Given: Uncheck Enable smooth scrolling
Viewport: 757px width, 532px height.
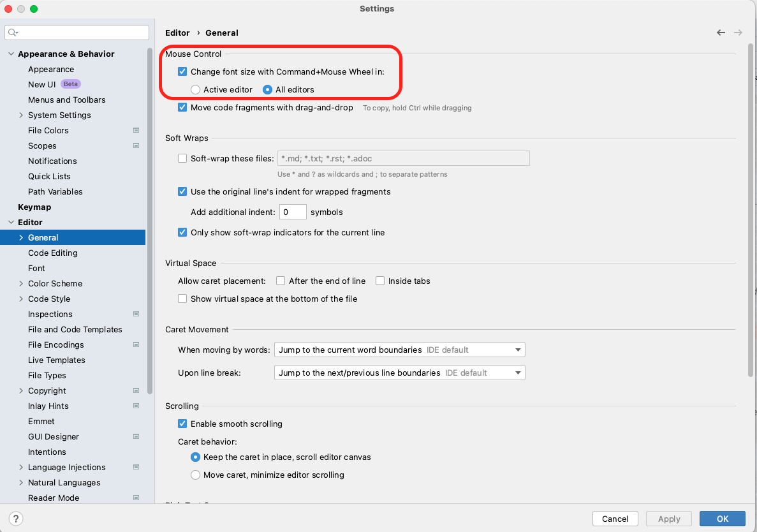Looking at the screenshot, I should (182, 424).
